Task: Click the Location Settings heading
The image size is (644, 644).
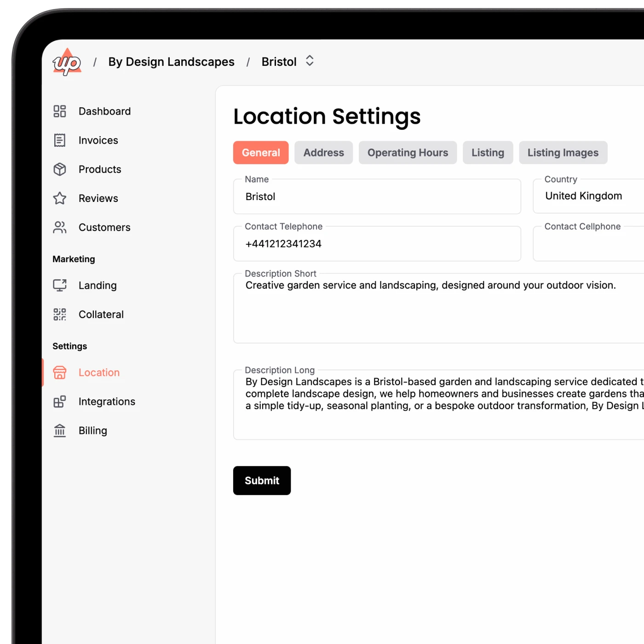Action: [x=327, y=116]
